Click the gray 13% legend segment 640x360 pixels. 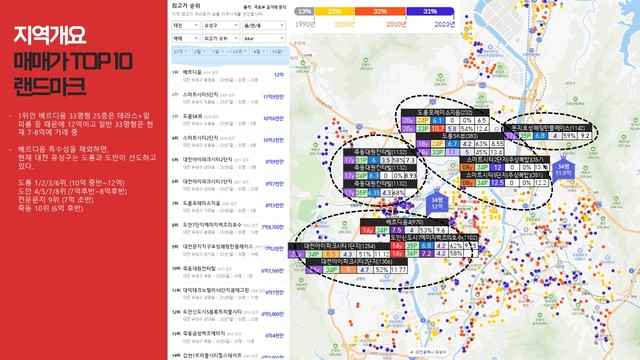coord(304,11)
